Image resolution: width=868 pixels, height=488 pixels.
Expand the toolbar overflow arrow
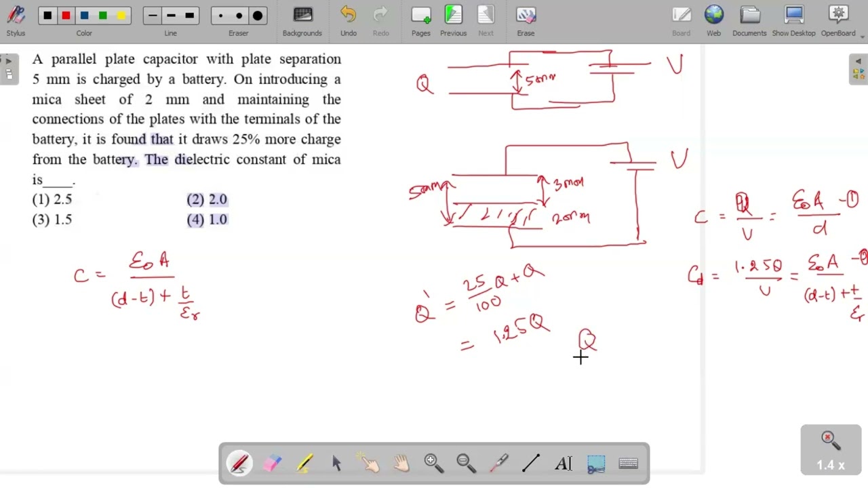point(863,36)
